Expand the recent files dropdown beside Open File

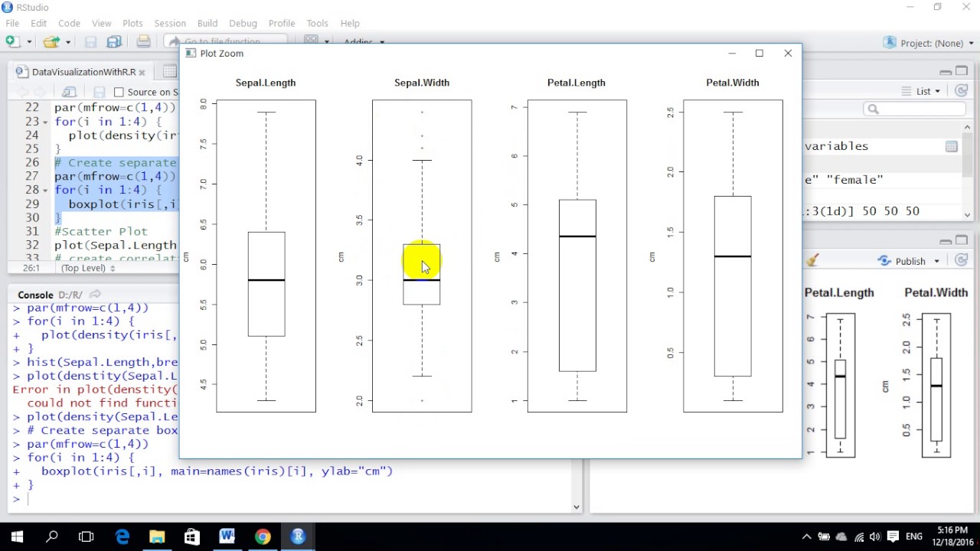(x=67, y=42)
